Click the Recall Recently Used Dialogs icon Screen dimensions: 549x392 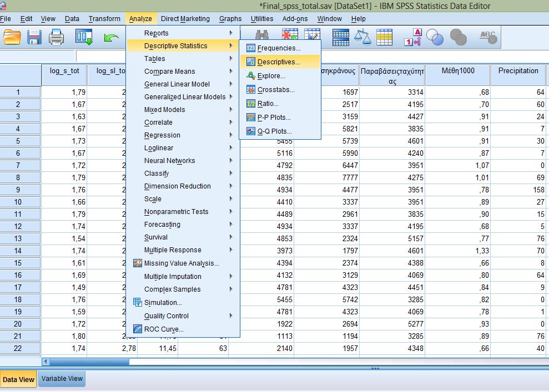(84, 37)
